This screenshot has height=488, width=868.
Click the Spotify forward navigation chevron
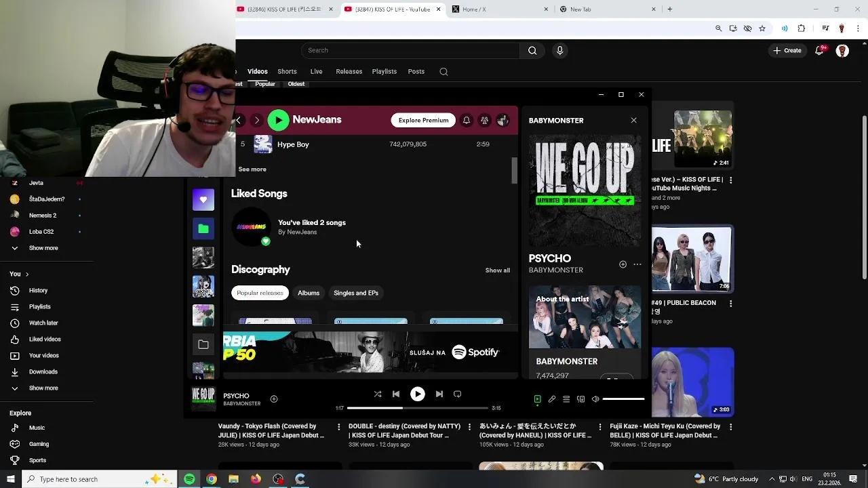pyautogui.click(x=256, y=120)
